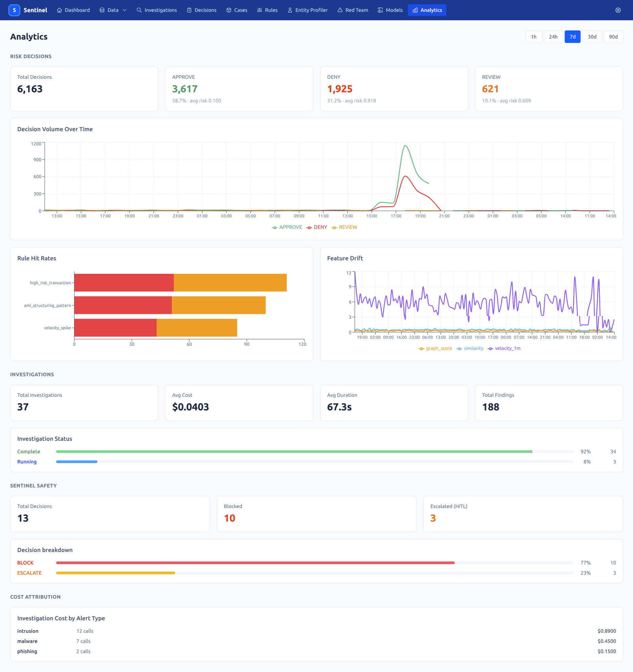Select the 1h time range

[534, 37]
